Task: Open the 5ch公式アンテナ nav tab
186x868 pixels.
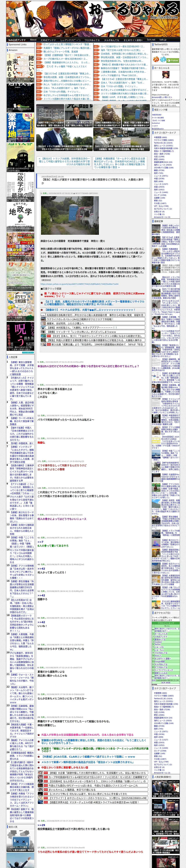Action: point(17,40)
